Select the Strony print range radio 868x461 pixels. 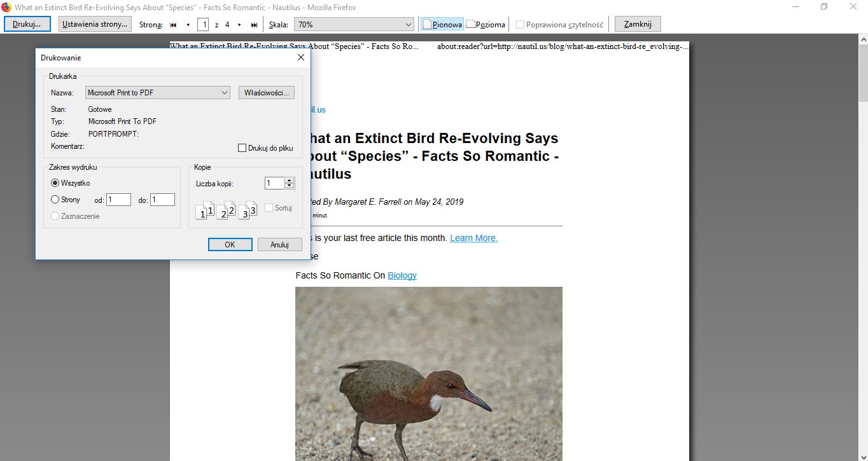click(55, 200)
